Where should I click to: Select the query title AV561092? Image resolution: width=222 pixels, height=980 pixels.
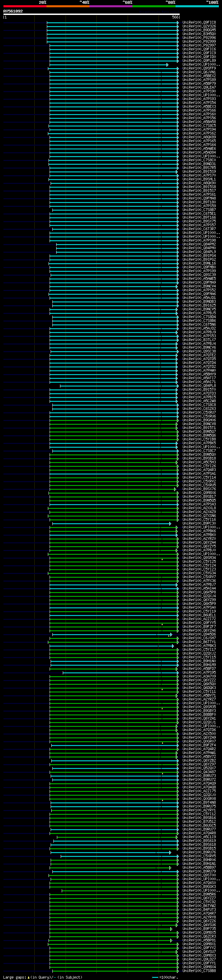(x=13, y=11)
